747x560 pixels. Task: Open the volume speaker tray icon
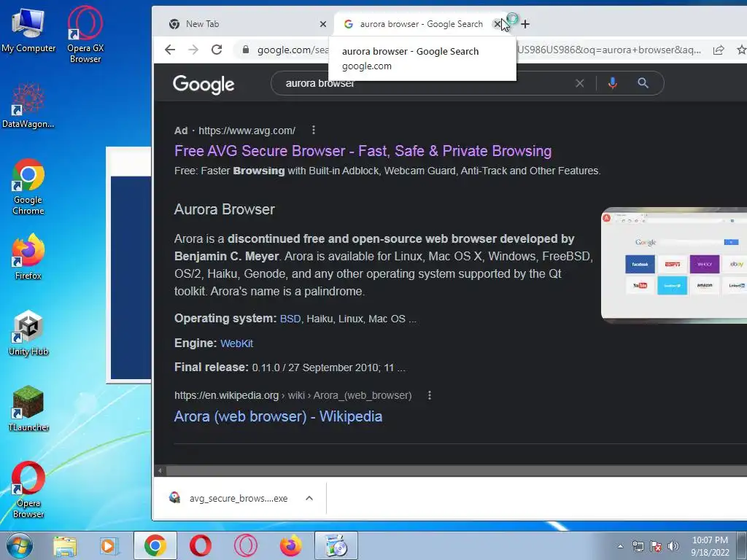coord(673,546)
